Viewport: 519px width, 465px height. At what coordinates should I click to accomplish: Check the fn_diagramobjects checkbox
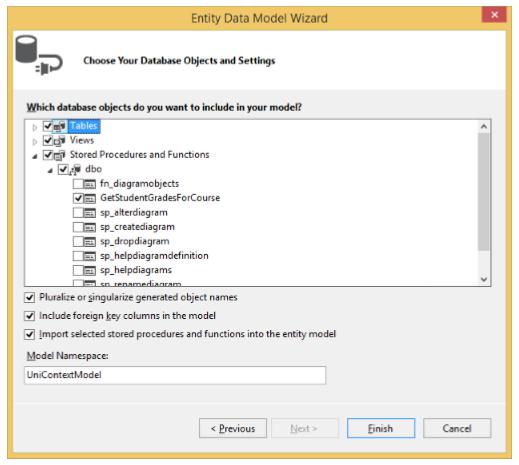click(x=78, y=184)
